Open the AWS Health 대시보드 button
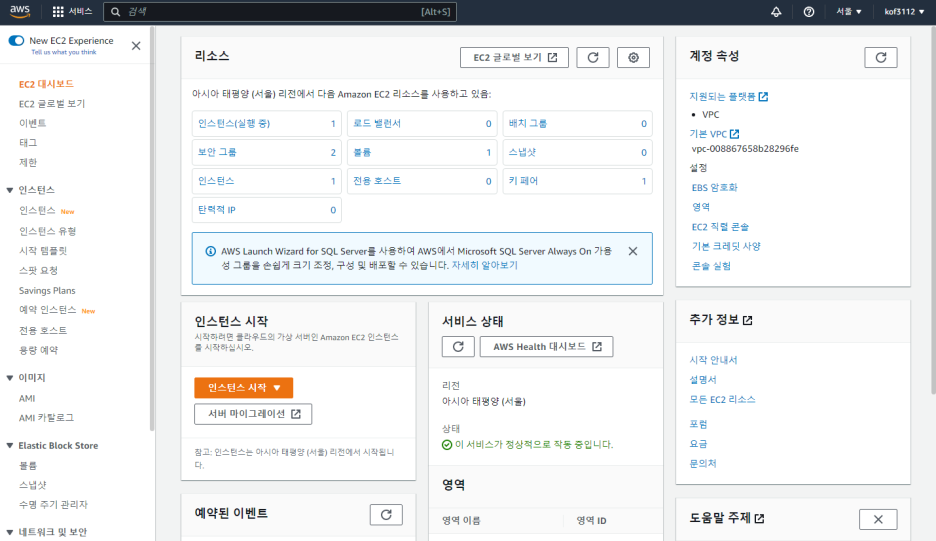936x541 pixels. [x=546, y=346]
